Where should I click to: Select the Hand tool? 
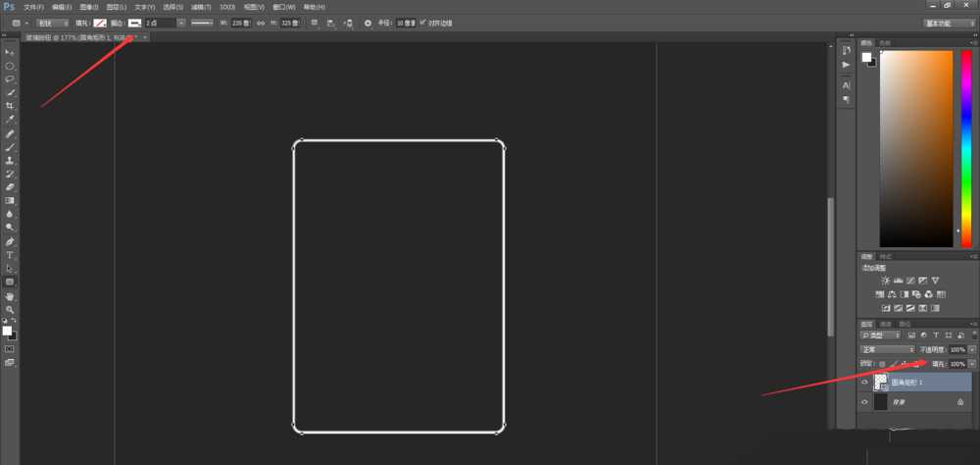coord(10,295)
